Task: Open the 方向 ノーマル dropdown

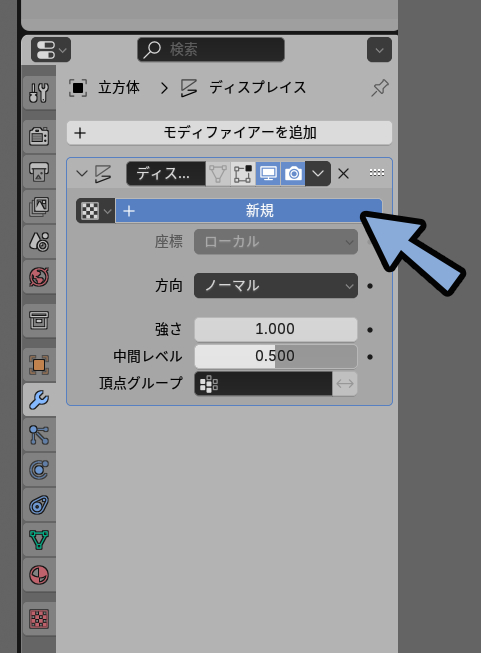Action: tap(276, 286)
